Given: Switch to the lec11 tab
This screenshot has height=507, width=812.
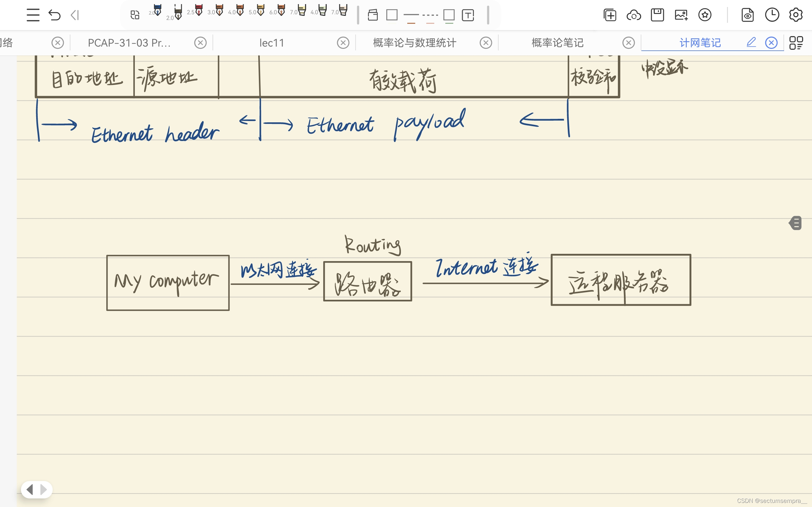Looking at the screenshot, I should [x=272, y=43].
